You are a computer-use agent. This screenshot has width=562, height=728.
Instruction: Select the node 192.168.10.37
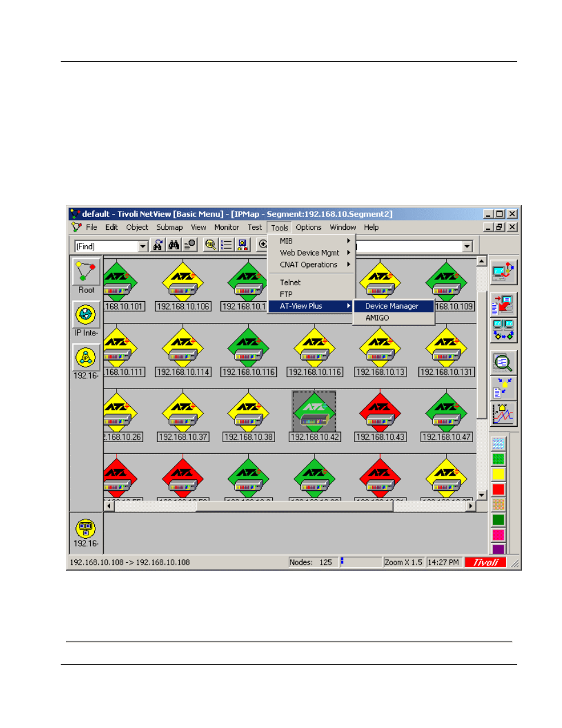183,417
